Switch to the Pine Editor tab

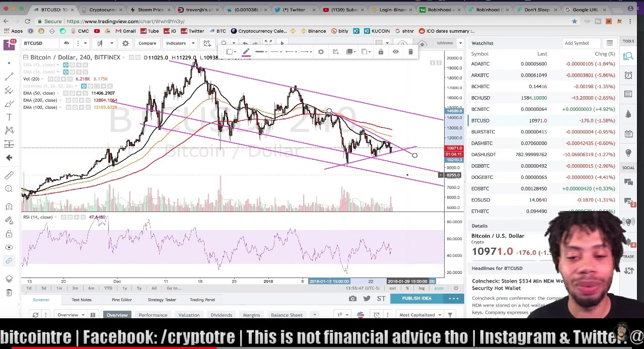click(122, 300)
